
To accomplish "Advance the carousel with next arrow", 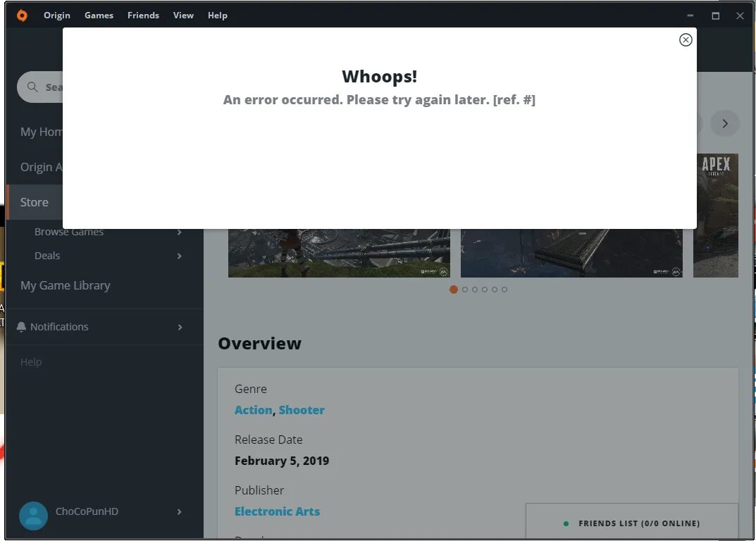I will click(725, 123).
